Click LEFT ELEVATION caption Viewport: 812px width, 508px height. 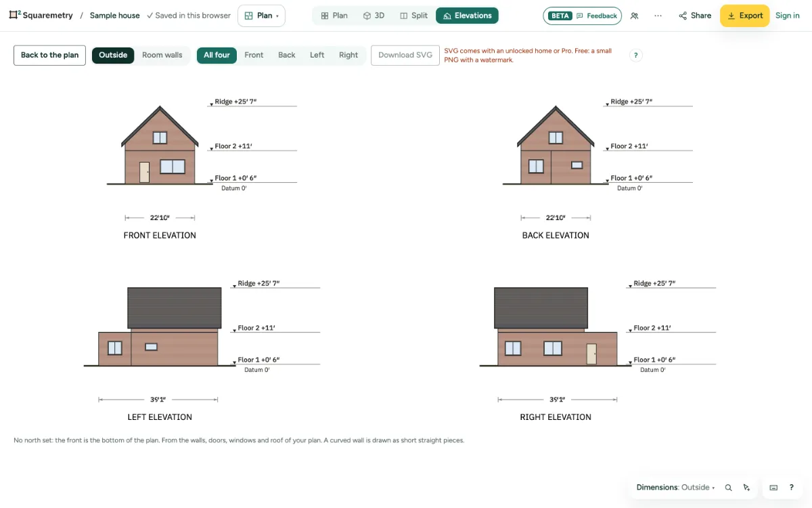(160, 417)
